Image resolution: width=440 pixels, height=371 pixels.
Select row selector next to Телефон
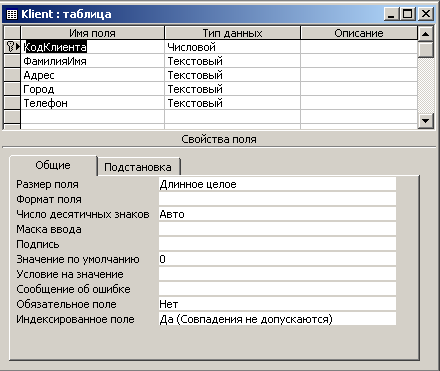pos(12,103)
